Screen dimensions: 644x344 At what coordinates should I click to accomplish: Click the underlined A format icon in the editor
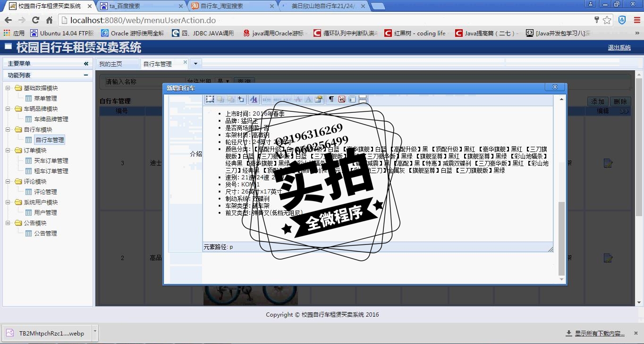pyautogui.click(x=254, y=99)
